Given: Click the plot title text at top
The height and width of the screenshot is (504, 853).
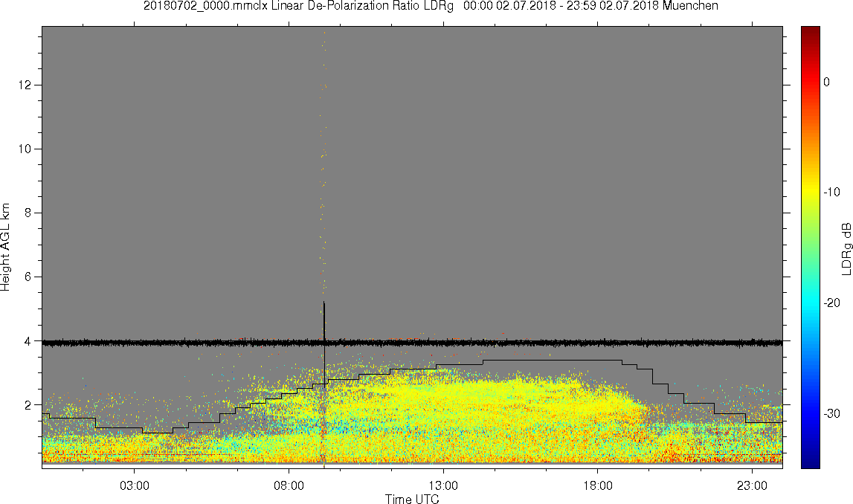Looking at the screenshot, I should point(431,6).
